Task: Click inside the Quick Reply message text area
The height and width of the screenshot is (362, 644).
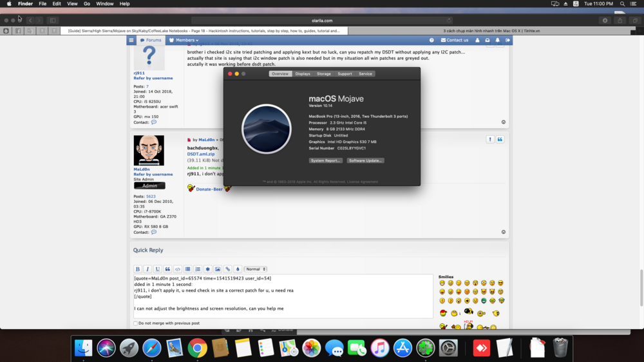Action: tap(283, 296)
